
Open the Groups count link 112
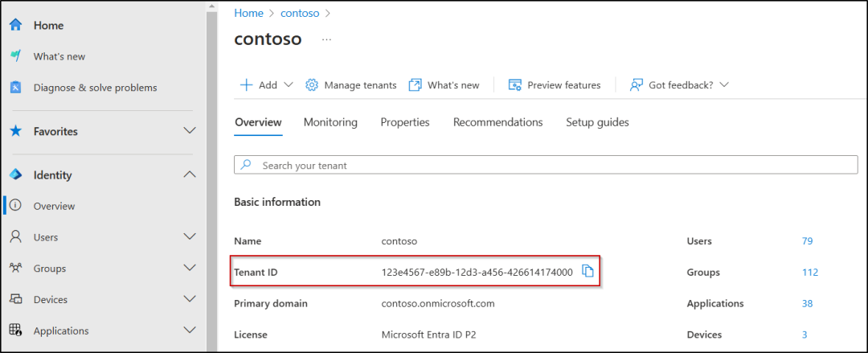810,272
